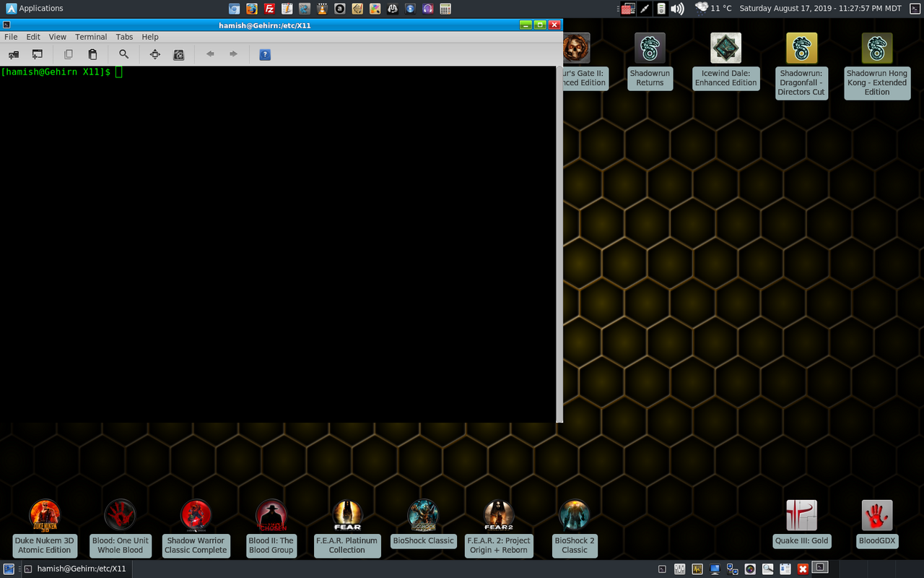
Task: Open system monitor graph icon
Action: click(x=697, y=569)
